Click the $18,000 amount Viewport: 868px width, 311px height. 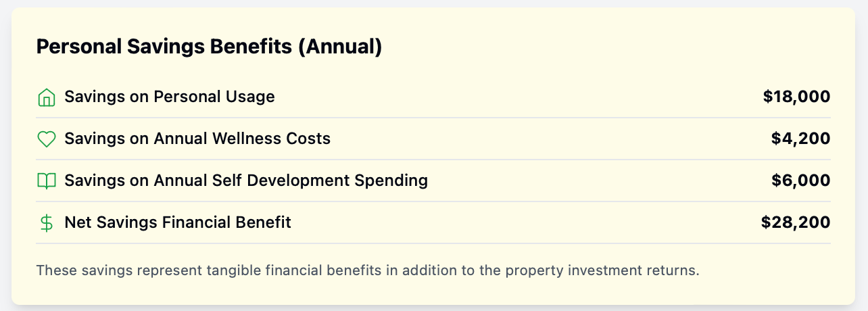(x=796, y=97)
